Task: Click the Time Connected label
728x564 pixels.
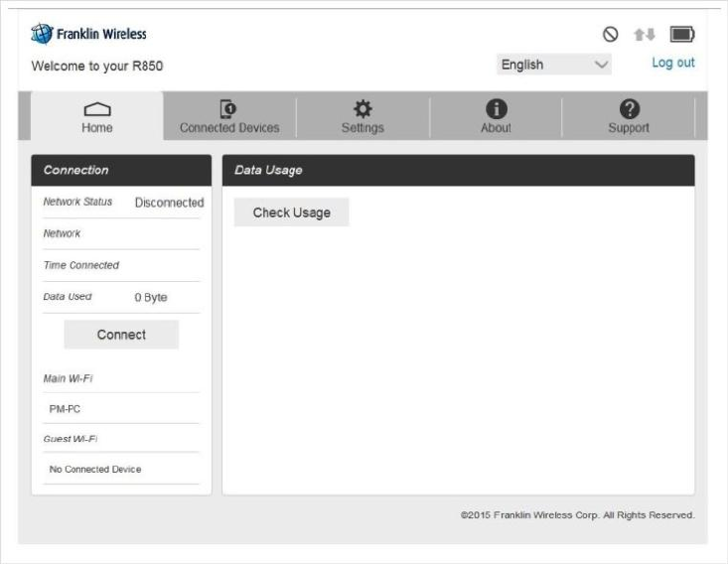Action: coord(81,265)
